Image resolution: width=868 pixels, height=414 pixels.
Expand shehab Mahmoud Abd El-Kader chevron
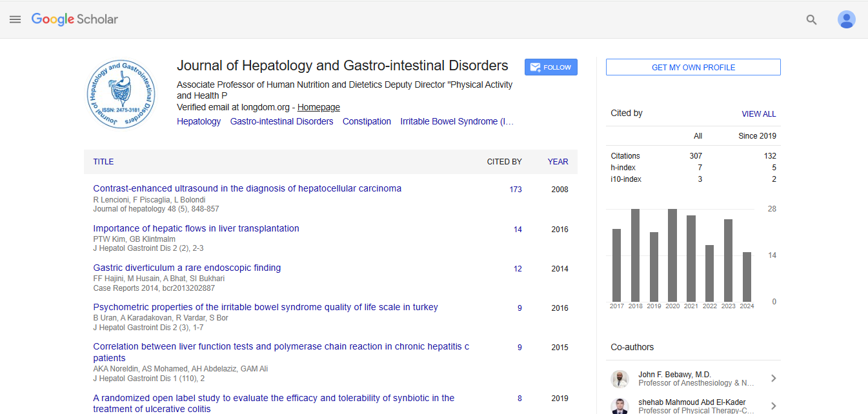click(773, 406)
